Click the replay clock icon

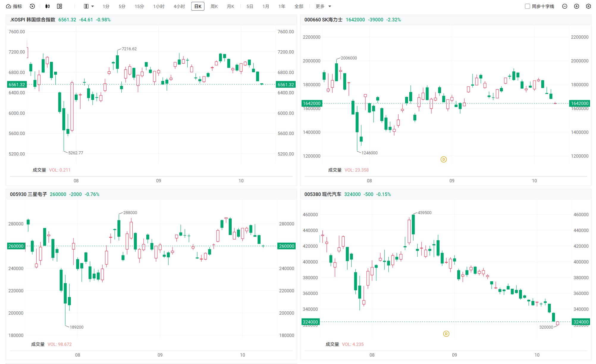(x=32, y=6)
